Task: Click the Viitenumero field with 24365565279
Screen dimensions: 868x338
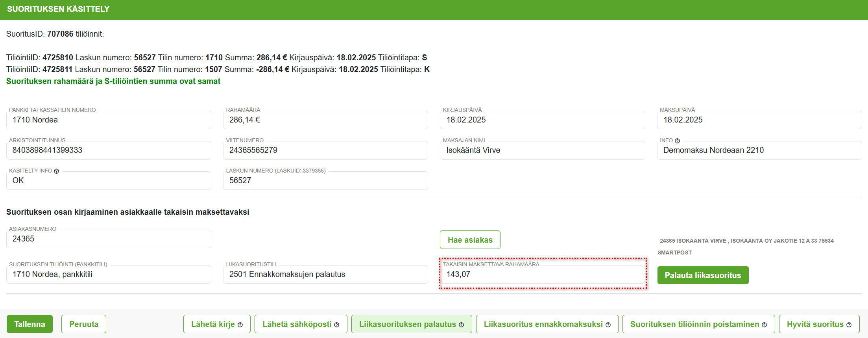Action: [x=325, y=150]
